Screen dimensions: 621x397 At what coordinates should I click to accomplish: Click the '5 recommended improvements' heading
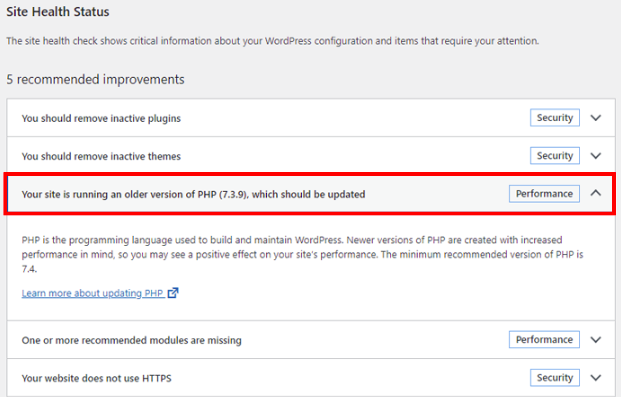(x=95, y=79)
